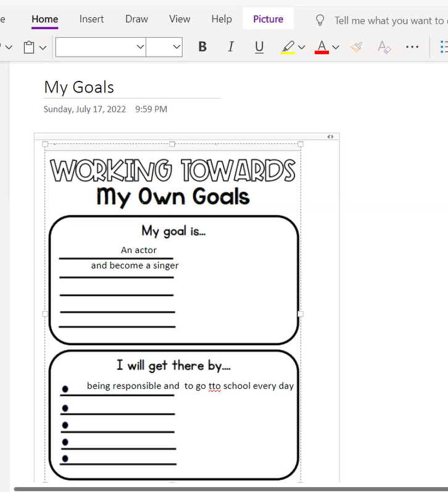Switch to the Home tab
The height and width of the screenshot is (492, 448).
click(45, 19)
